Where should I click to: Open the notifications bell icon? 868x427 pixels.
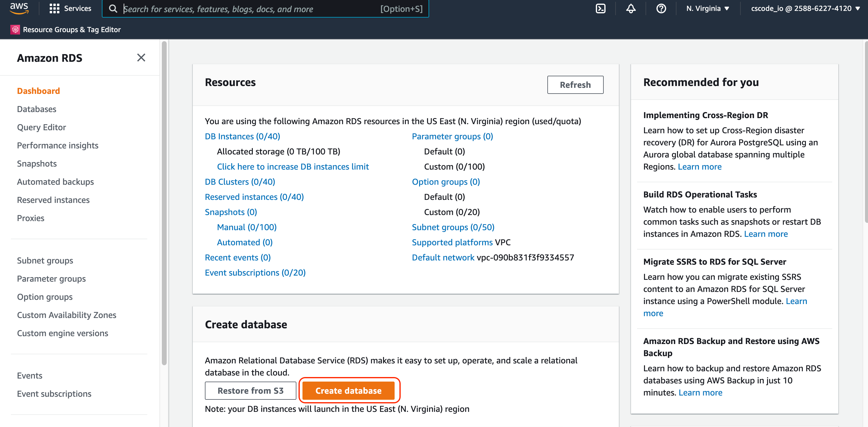(631, 8)
